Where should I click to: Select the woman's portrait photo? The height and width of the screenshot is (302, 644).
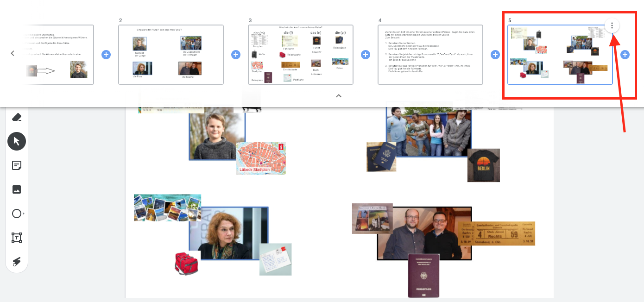229,233
